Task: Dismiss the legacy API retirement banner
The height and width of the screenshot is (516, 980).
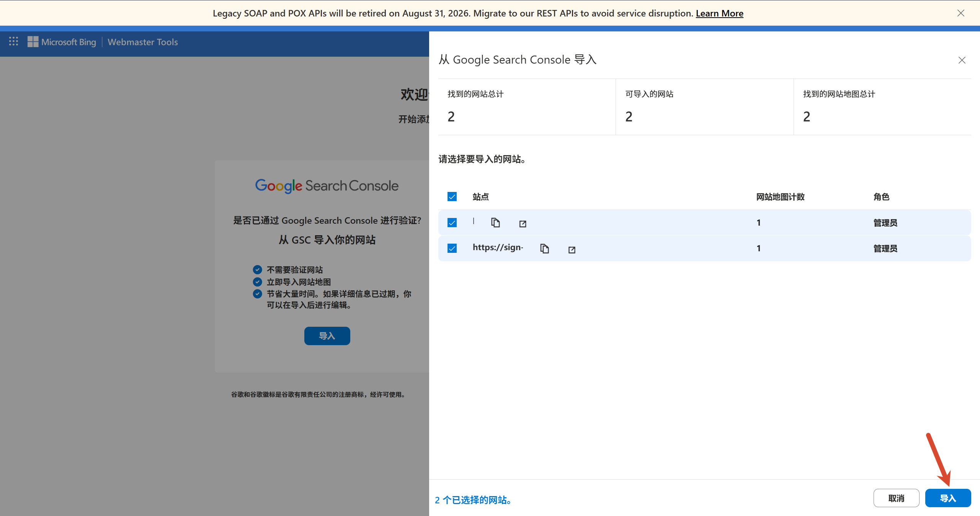Action: [960, 13]
